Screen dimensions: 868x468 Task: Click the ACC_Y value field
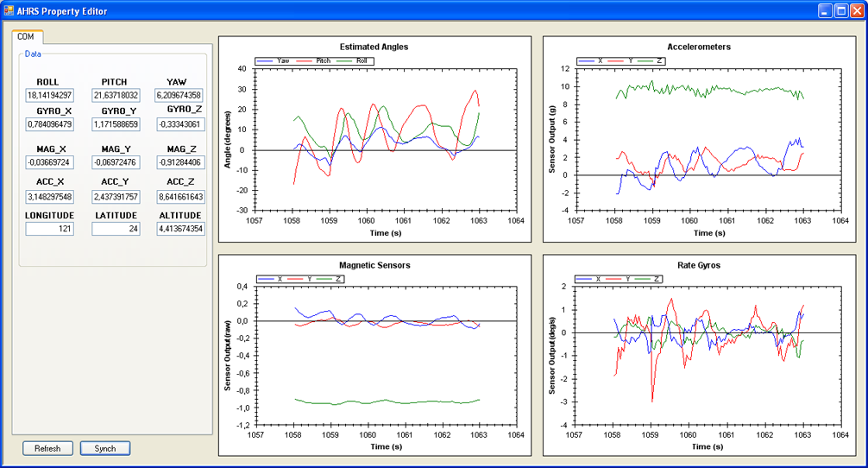(x=116, y=197)
